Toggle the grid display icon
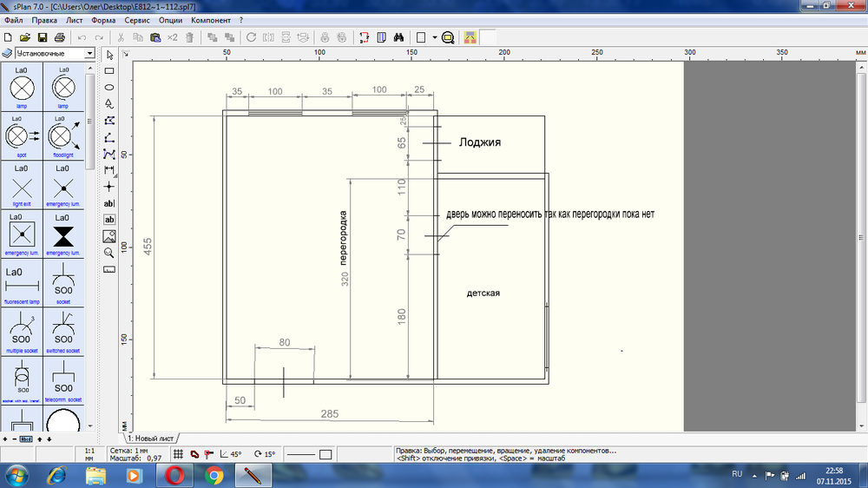Image resolution: width=868 pixels, height=488 pixels. (178, 454)
